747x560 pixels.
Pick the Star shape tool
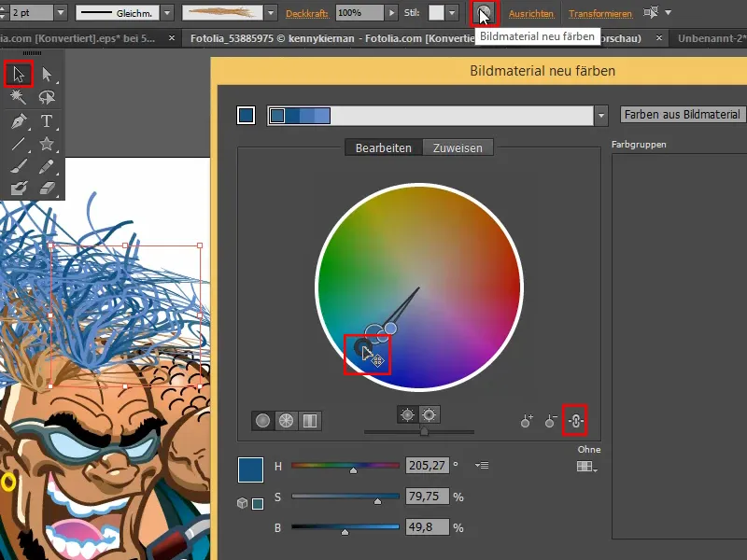pos(47,144)
